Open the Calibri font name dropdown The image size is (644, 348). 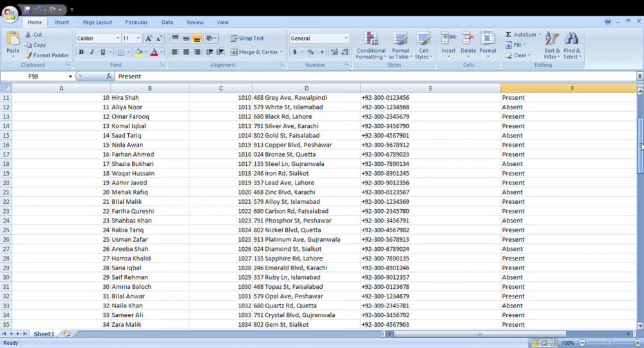pyautogui.click(x=118, y=38)
